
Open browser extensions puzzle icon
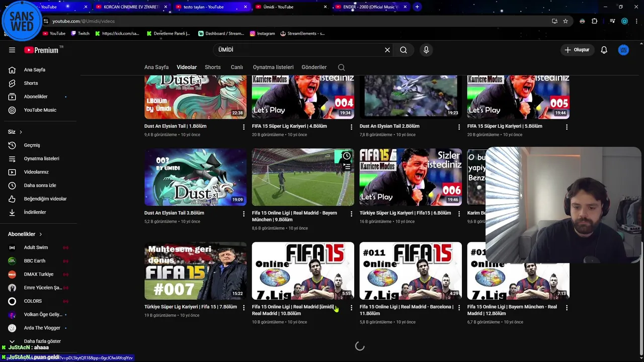pos(595,21)
